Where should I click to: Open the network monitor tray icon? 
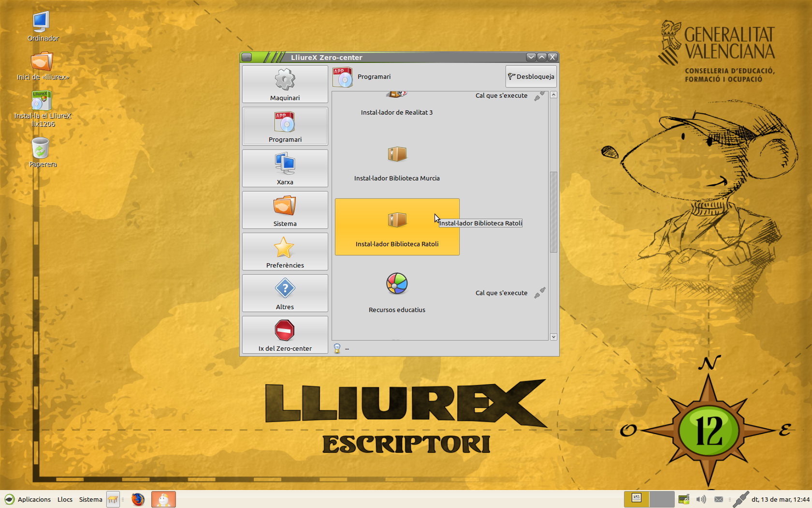click(x=684, y=499)
